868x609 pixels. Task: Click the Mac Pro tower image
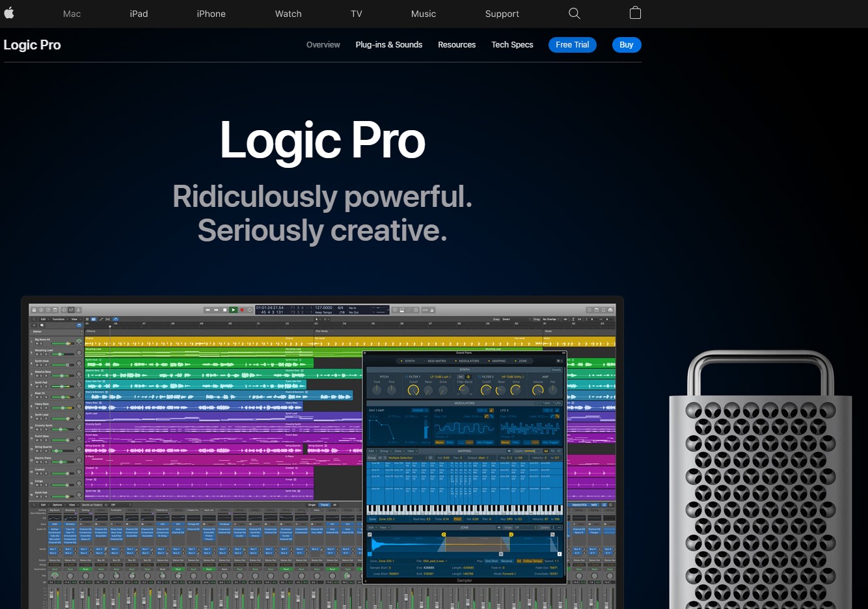pos(759,480)
